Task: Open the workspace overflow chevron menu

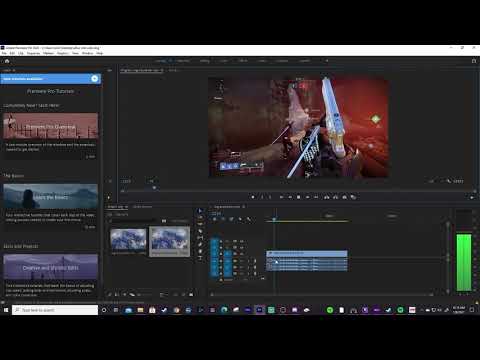Action: pos(327,61)
